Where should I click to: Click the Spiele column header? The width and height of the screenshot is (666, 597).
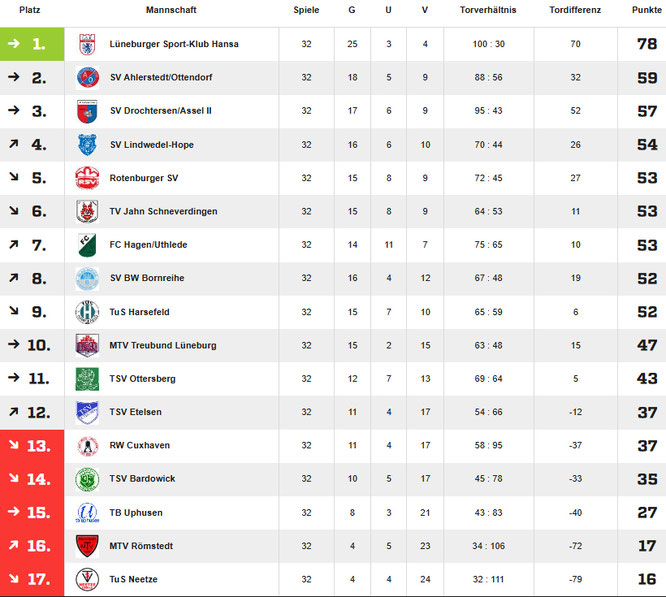306,10
